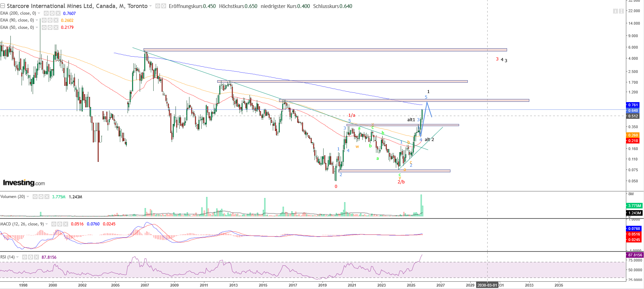Image resolution: width=644 pixels, height=289 pixels.
Task: Open MACD indicator settings gear
Action: [59, 224]
